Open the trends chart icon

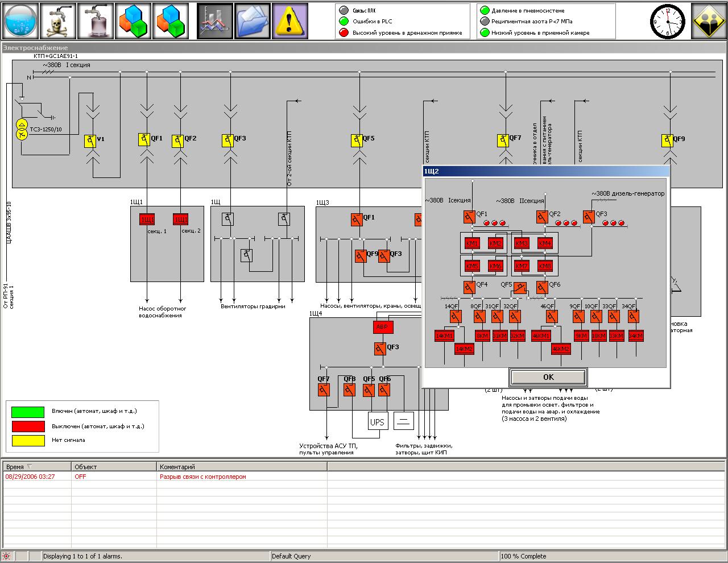tap(215, 21)
